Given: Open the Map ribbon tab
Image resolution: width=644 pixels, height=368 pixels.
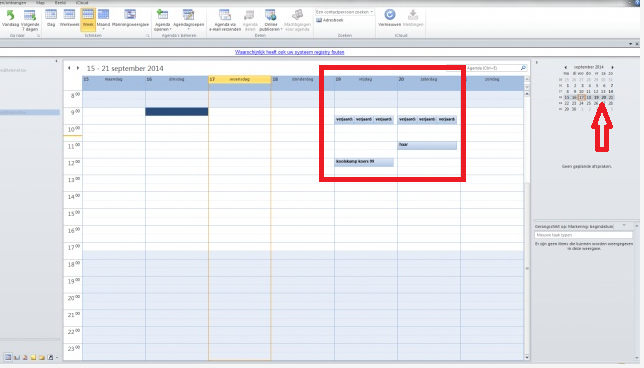Looking at the screenshot, I should click(40, 2).
